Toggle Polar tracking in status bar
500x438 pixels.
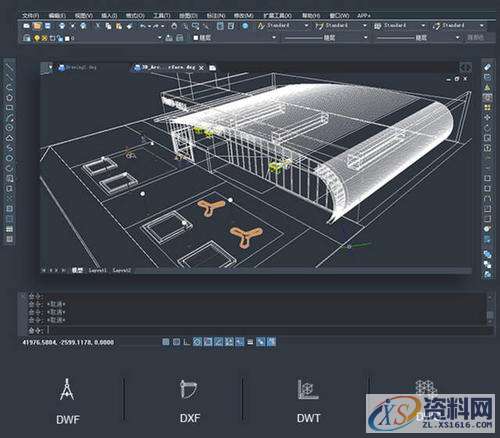click(197, 342)
